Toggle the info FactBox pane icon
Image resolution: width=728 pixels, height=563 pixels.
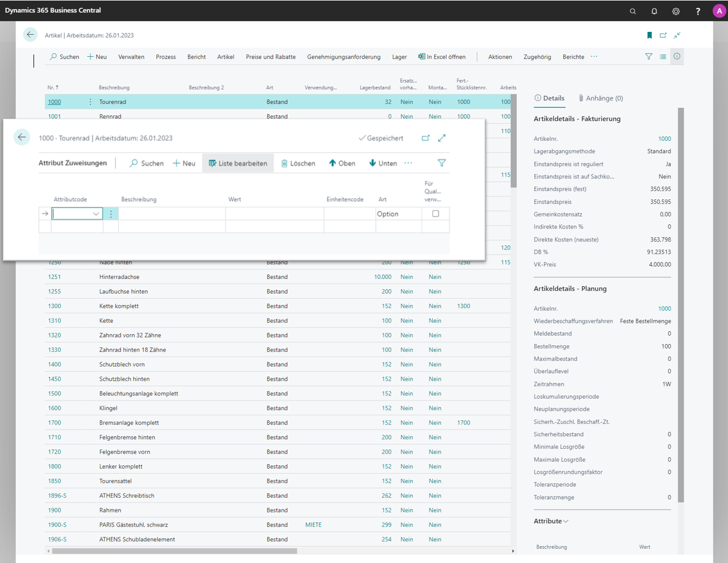(x=677, y=57)
